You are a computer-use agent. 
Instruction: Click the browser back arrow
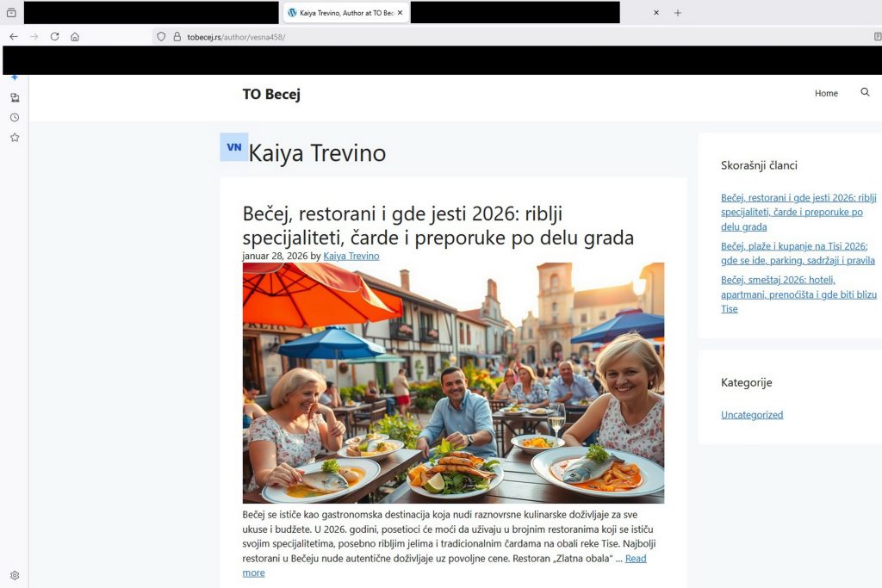tap(14, 37)
